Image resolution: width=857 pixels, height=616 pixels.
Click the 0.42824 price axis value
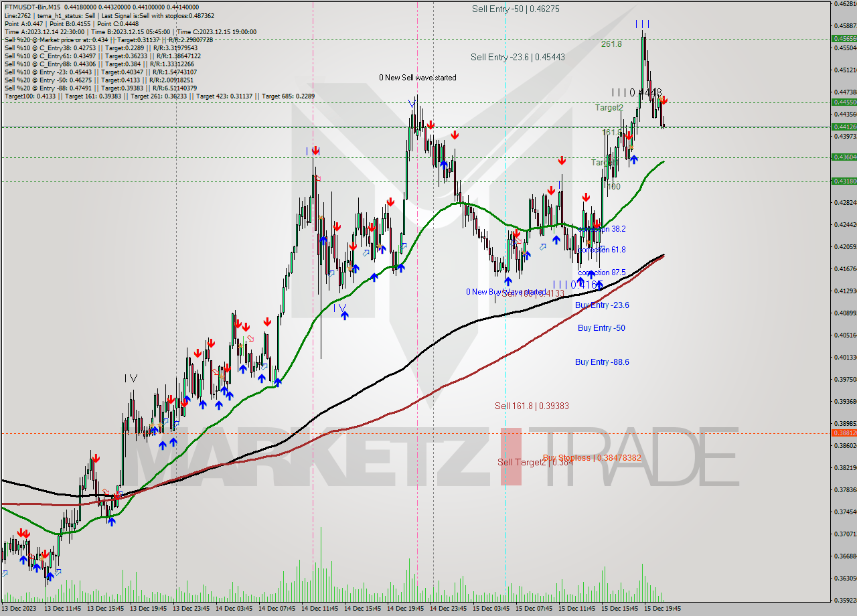845,202
